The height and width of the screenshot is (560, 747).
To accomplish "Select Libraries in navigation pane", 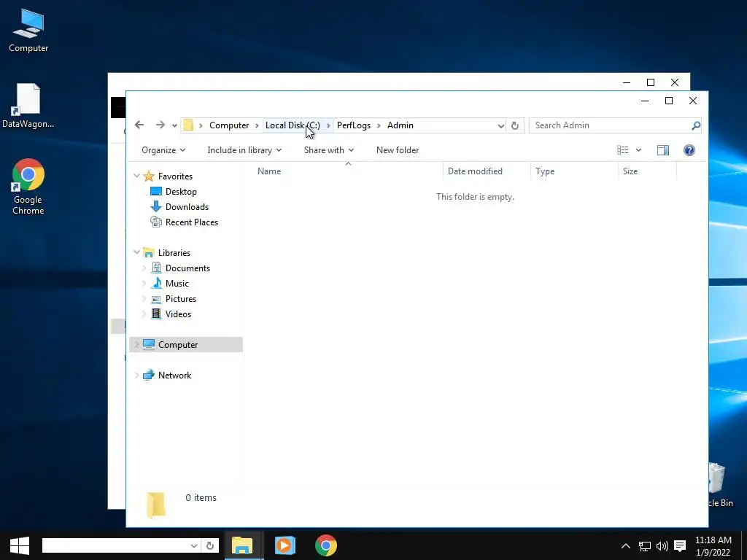I will (x=174, y=253).
